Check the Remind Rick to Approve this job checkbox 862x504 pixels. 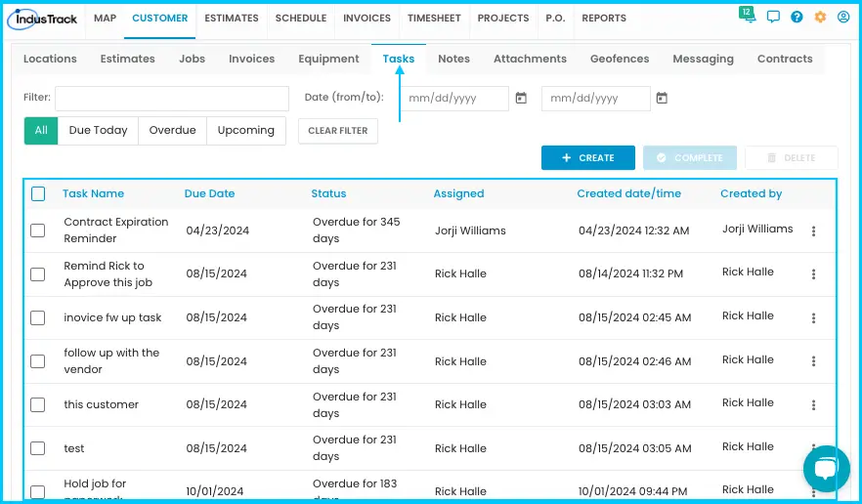coord(37,273)
